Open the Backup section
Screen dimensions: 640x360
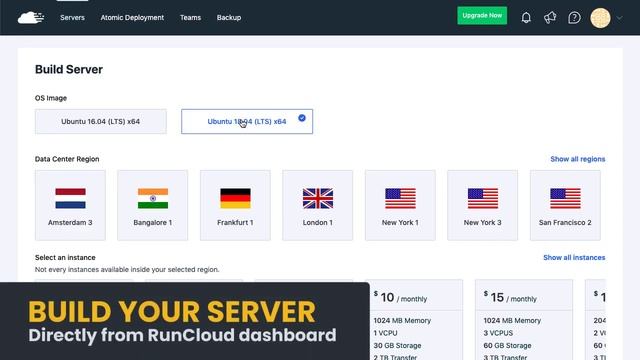point(229,18)
